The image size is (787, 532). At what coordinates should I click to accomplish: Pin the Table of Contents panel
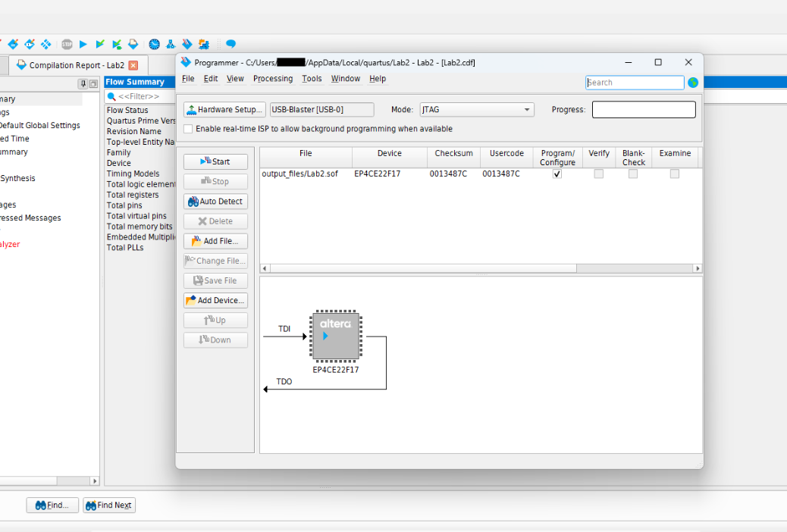[83, 84]
